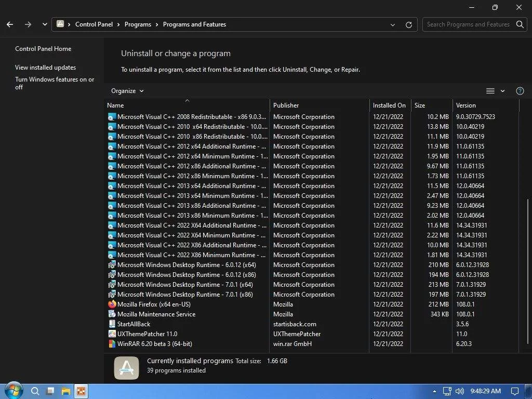Expand the address bar history dropdown
The image size is (532, 399).
pos(393,25)
